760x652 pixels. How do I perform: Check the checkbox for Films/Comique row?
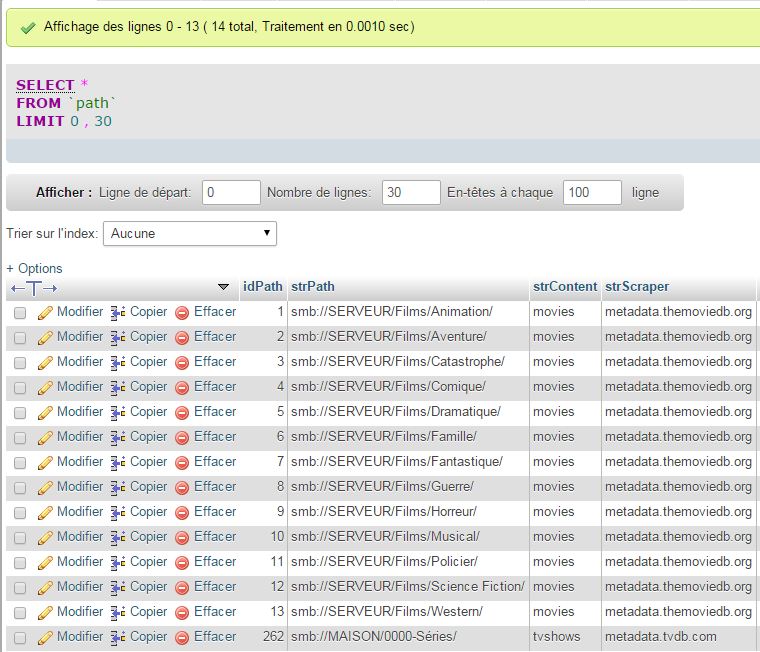(20, 388)
